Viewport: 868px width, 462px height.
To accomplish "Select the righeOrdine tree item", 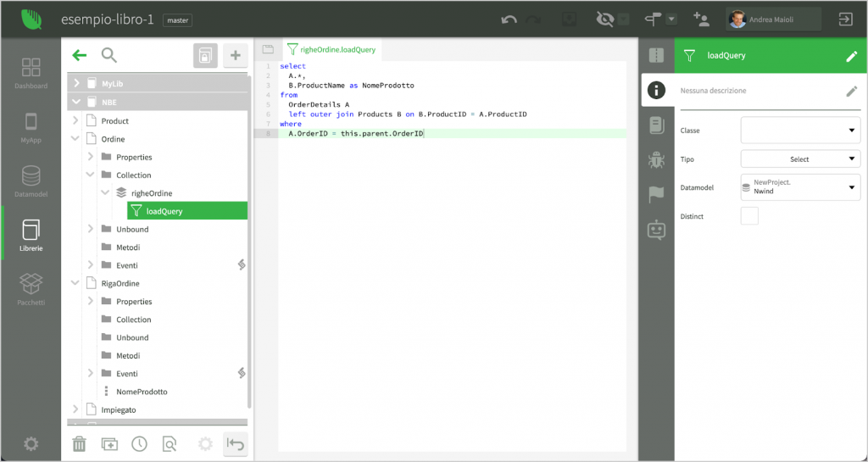I will click(x=152, y=193).
